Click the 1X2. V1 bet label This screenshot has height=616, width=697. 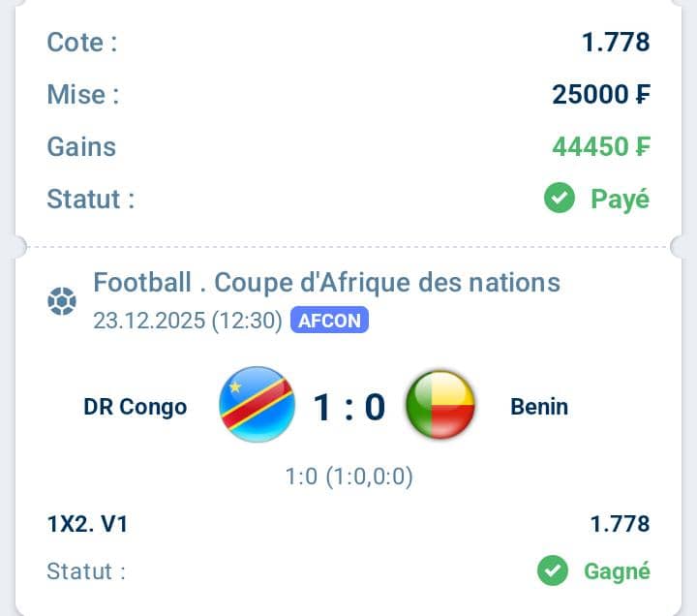[87, 525]
